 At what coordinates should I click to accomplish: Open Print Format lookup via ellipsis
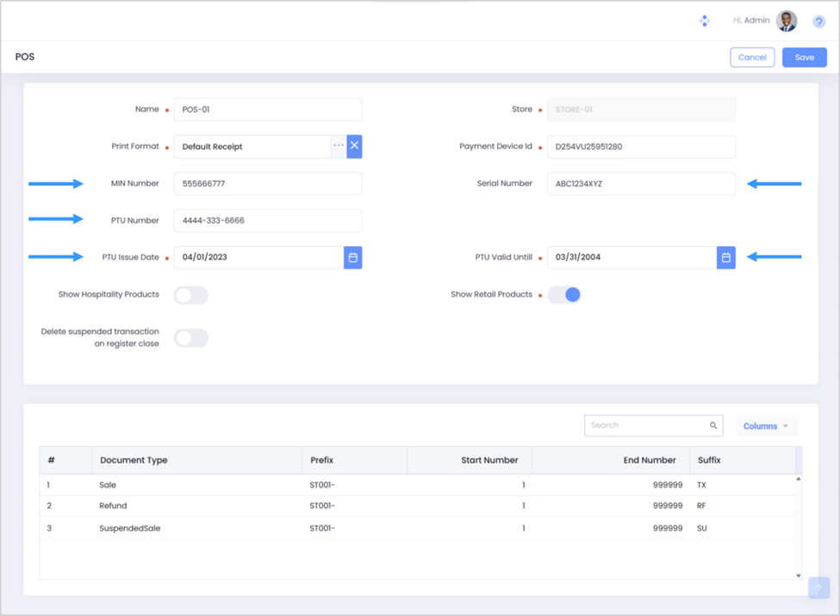tap(339, 146)
